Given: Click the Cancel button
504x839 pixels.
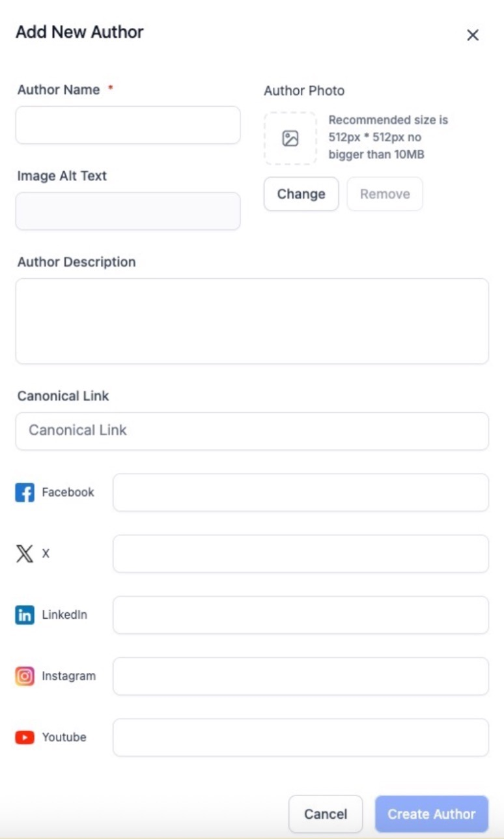Looking at the screenshot, I should coord(326,814).
